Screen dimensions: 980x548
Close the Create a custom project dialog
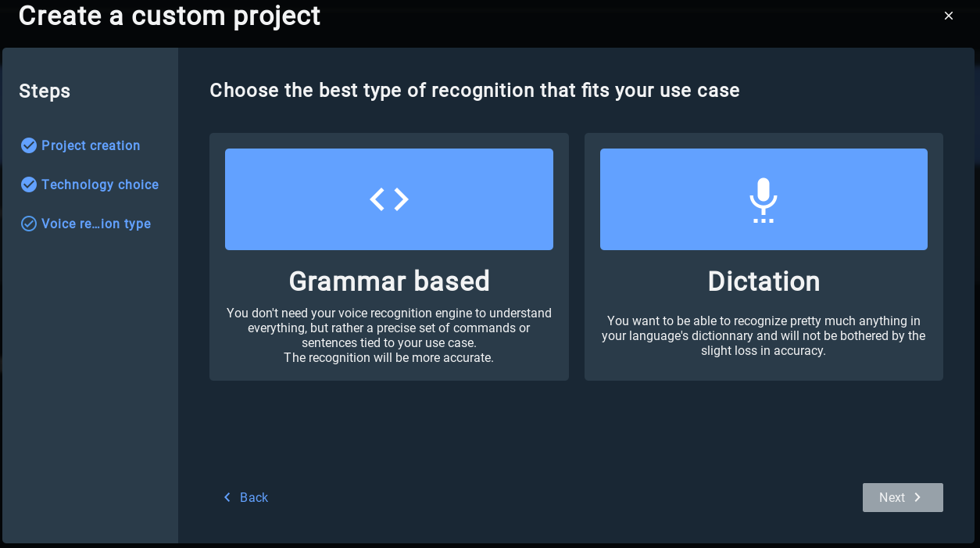tap(949, 16)
